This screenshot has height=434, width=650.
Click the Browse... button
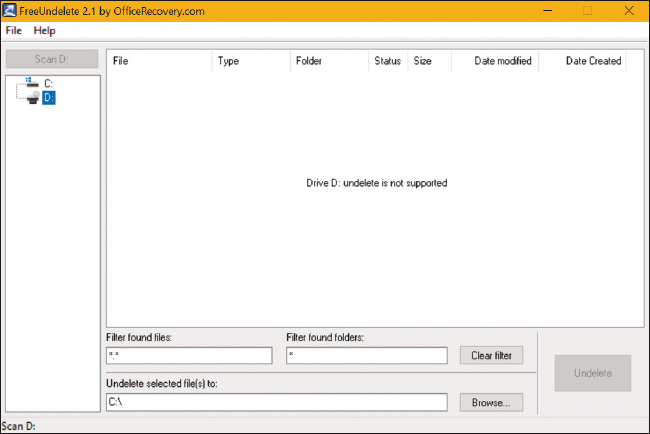tap(491, 402)
